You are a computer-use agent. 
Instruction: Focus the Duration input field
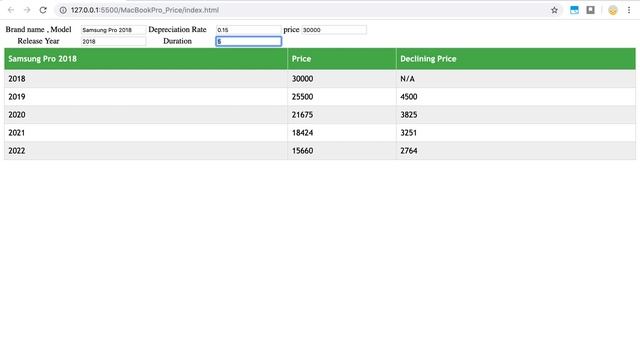tap(249, 41)
